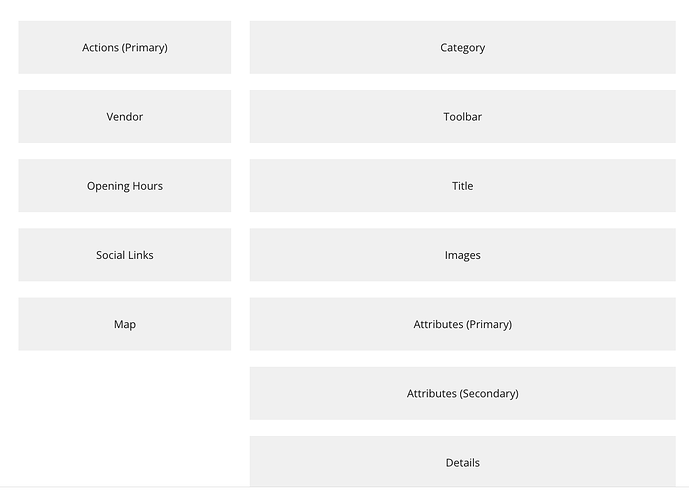Click the Toolbar block
This screenshot has width=689, height=493.
click(463, 116)
